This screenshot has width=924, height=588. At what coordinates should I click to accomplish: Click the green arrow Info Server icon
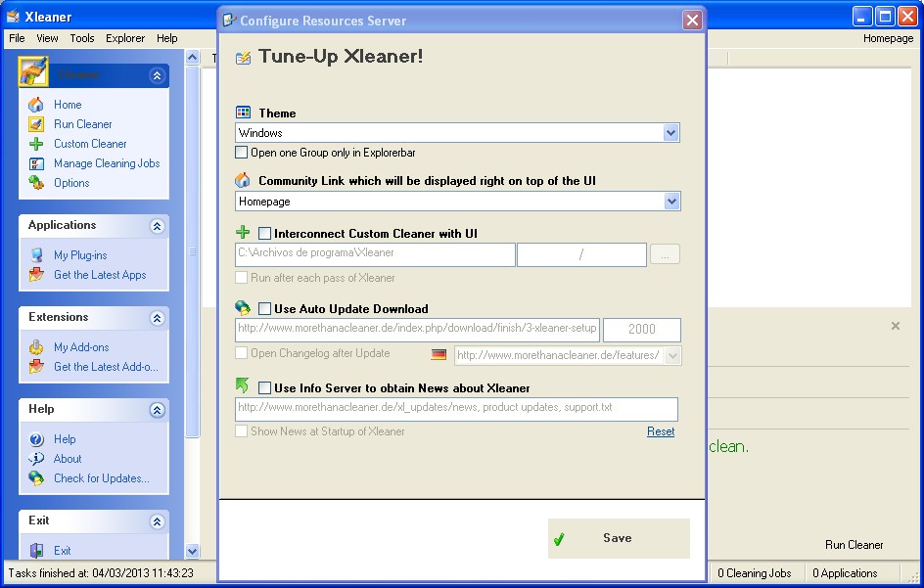click(242, 385)
